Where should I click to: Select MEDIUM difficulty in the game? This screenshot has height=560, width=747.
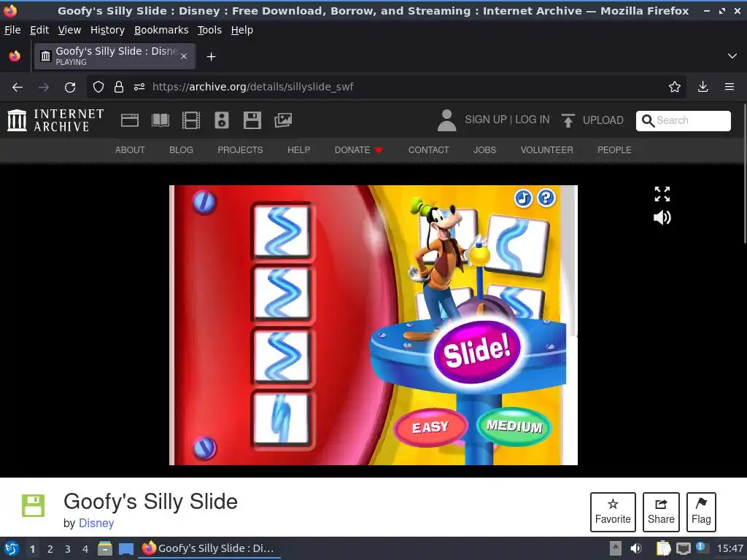514,426
